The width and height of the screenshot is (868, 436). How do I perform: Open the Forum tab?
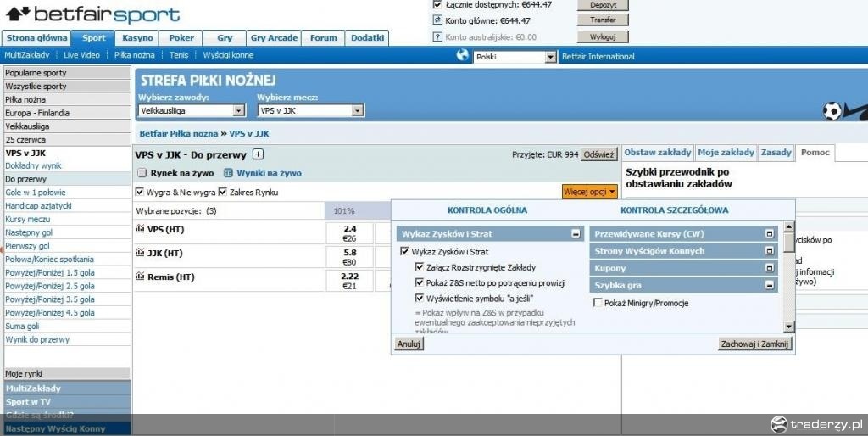click(323, 38)
